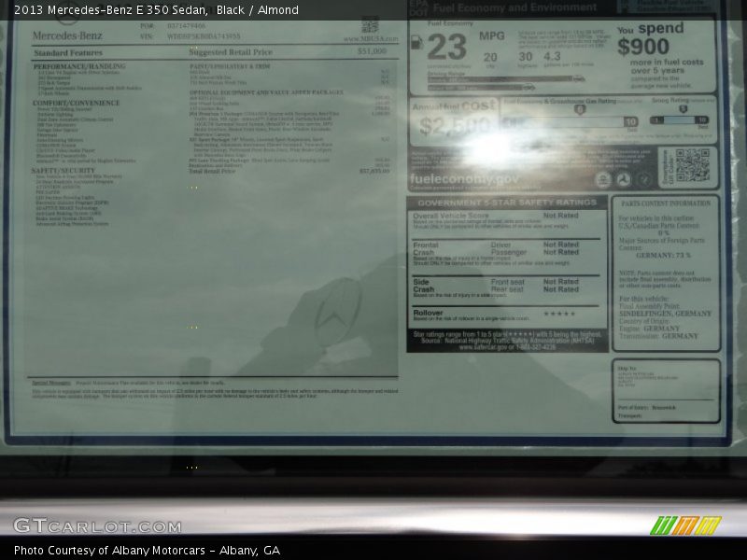Select the Standard Features heading
This screenshot has width=747, height=560.
tap(68, 53)
